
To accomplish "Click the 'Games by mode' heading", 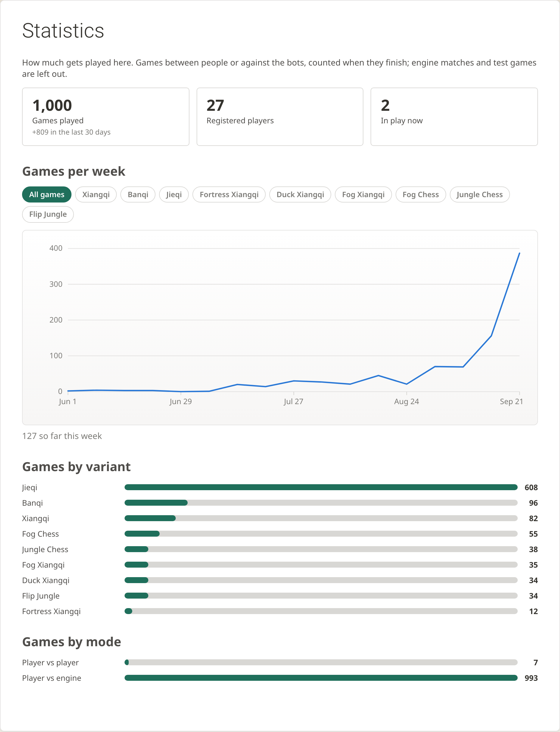I will (x=72, y=642).
